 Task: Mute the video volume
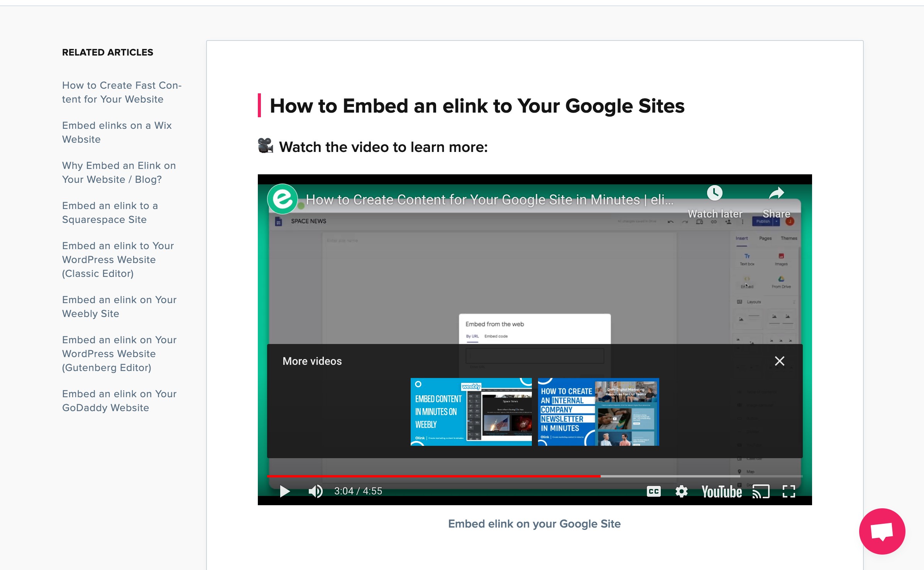click(x=315, y=491)
